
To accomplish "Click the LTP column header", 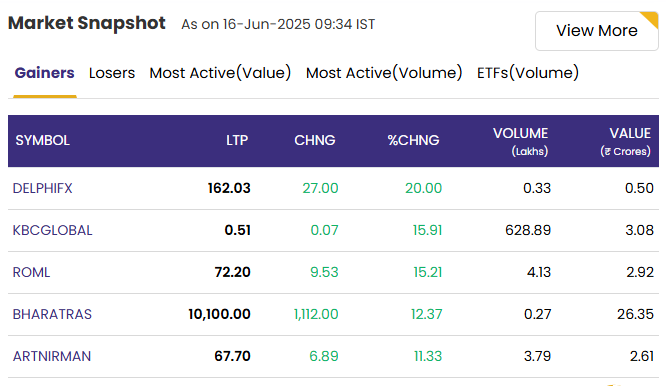I will (x=237, y=141).
